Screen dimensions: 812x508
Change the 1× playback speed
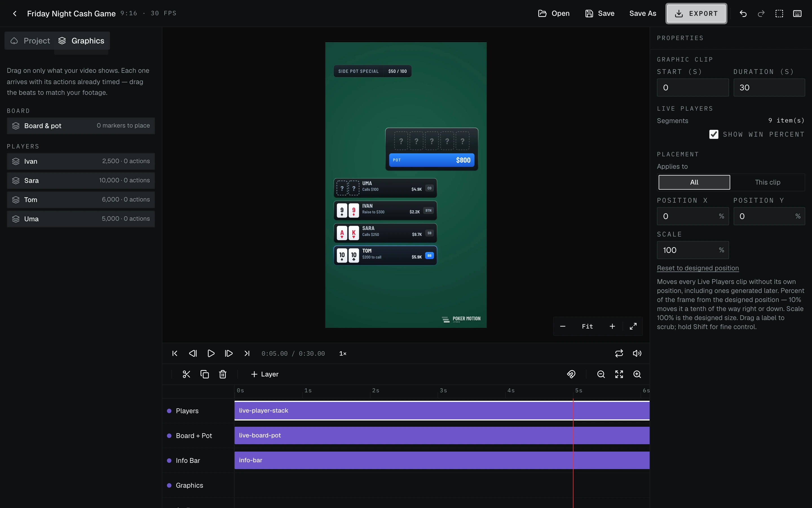tap(343, 353)
